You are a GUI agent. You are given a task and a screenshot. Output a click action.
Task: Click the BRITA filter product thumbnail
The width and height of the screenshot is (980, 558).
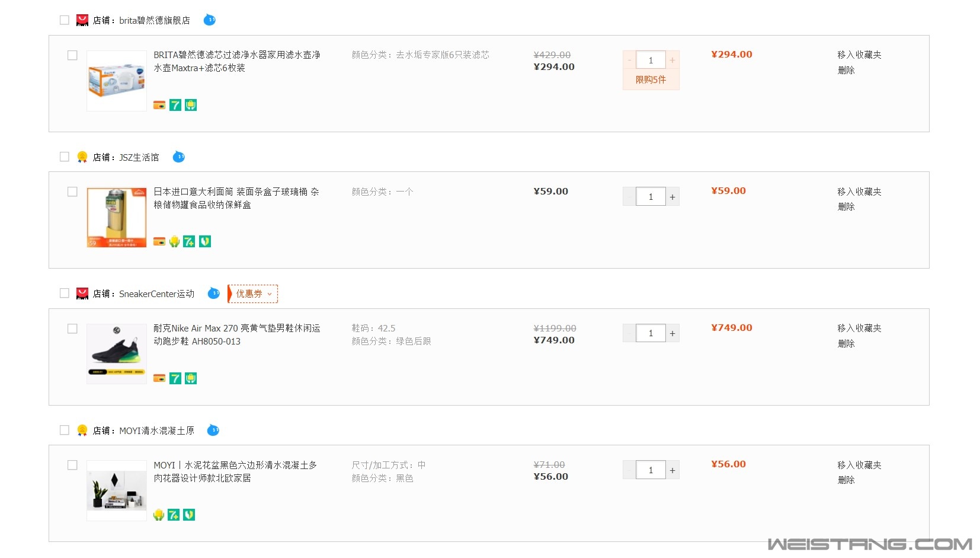pyautogui.click(x=117, y=81)
